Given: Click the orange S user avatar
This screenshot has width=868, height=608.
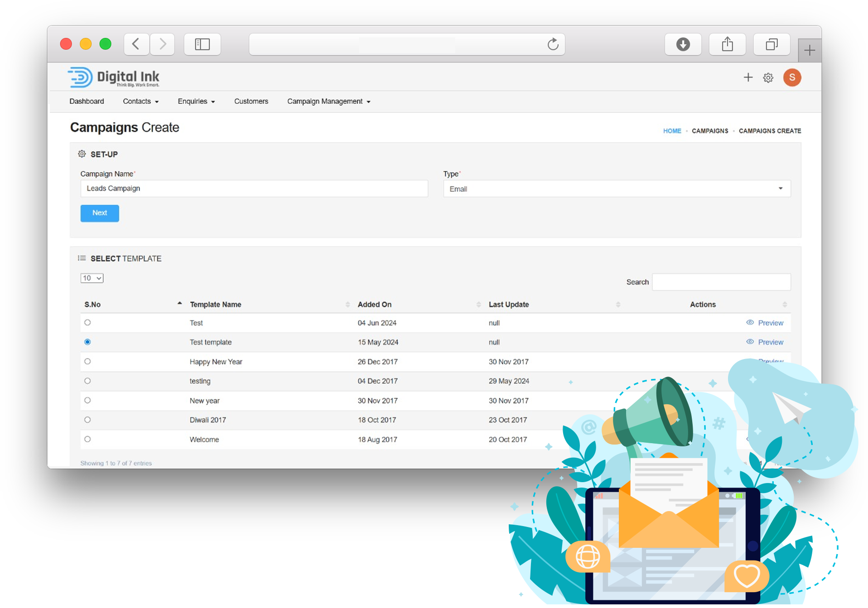Looking at the screenshot, I should (x=792, y=77).
